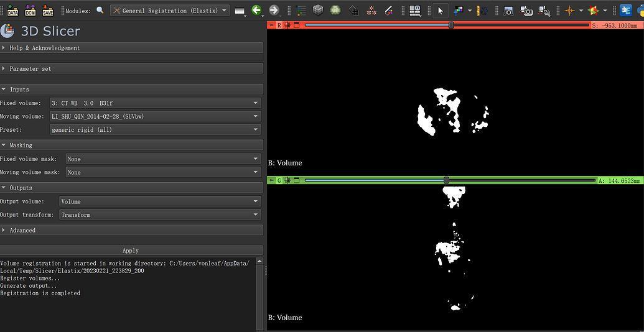
Task: Click the red slice offset slider handle
Action: tap(451, 25)
